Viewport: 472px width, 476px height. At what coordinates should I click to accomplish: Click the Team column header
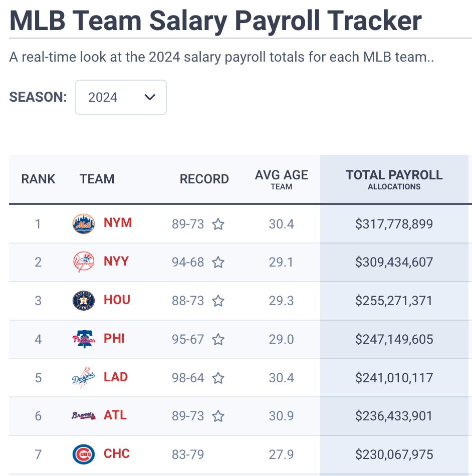click(97, 179)
